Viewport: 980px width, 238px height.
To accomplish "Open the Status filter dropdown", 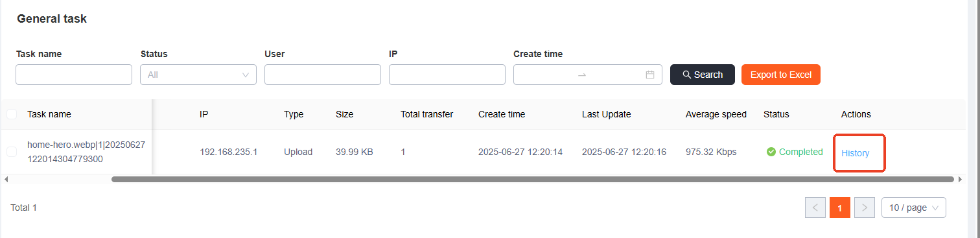I will tap(198, 75).
